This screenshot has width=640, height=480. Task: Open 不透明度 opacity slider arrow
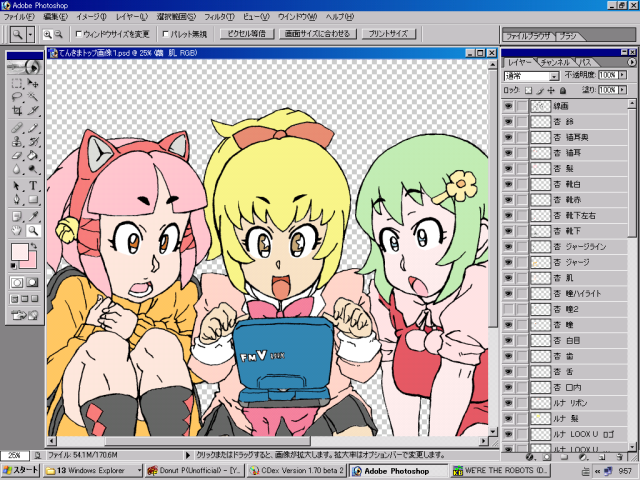(x=622, y=75)
